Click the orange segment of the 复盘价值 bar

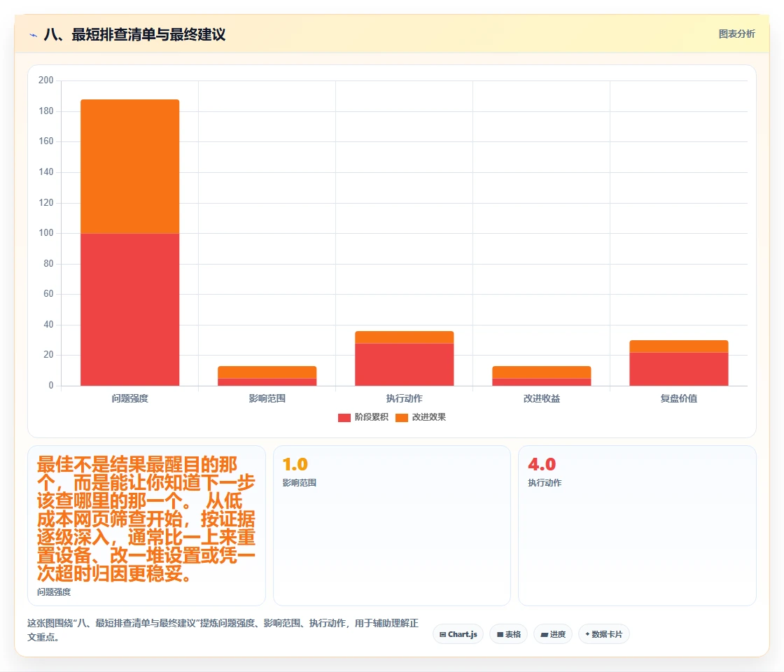(x=679, y=346)
